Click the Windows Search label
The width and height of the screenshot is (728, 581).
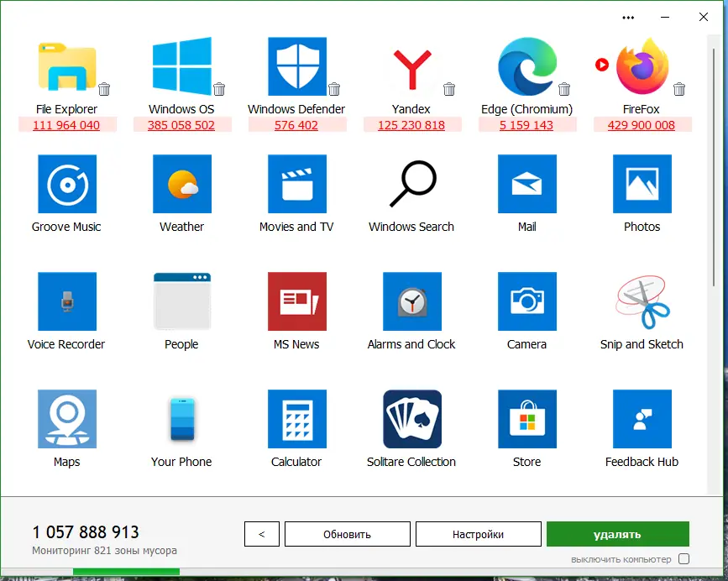(x=411, y=227)
